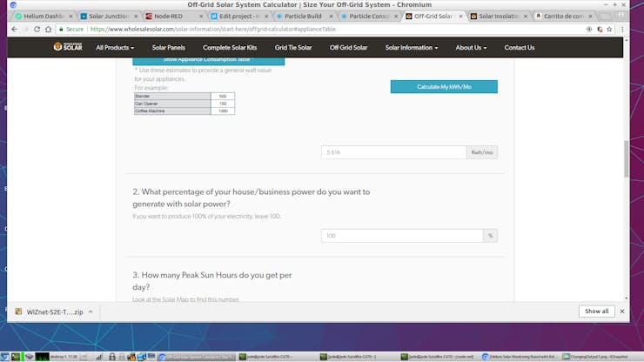
Task: View the secure site lock information
Action: pyautogui.click(x=71, y=30)
